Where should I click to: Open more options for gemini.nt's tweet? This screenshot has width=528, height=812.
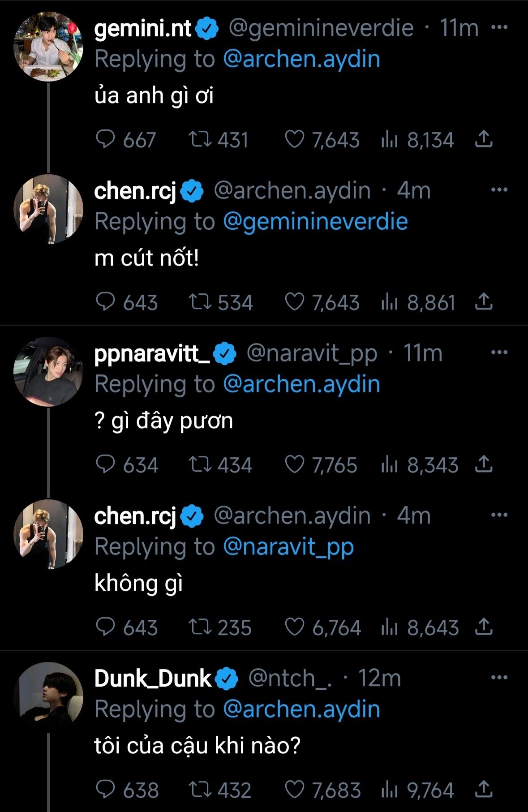click(x=499, y=27)
